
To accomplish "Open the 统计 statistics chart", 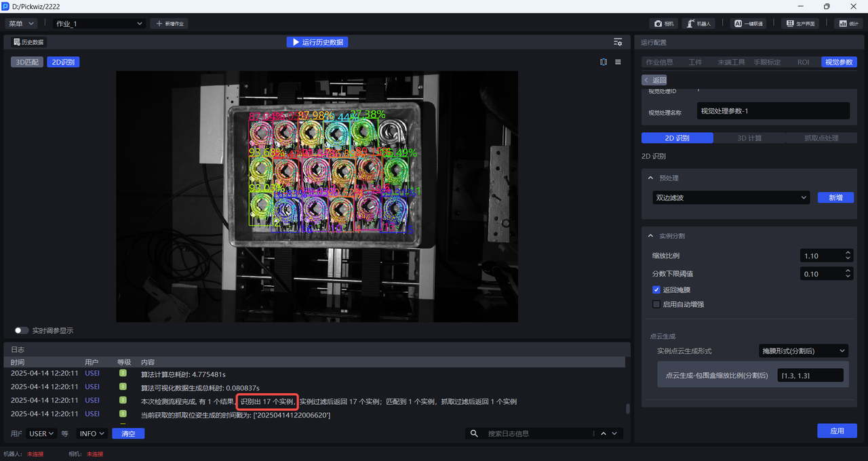I will click(x=848, y=24).
